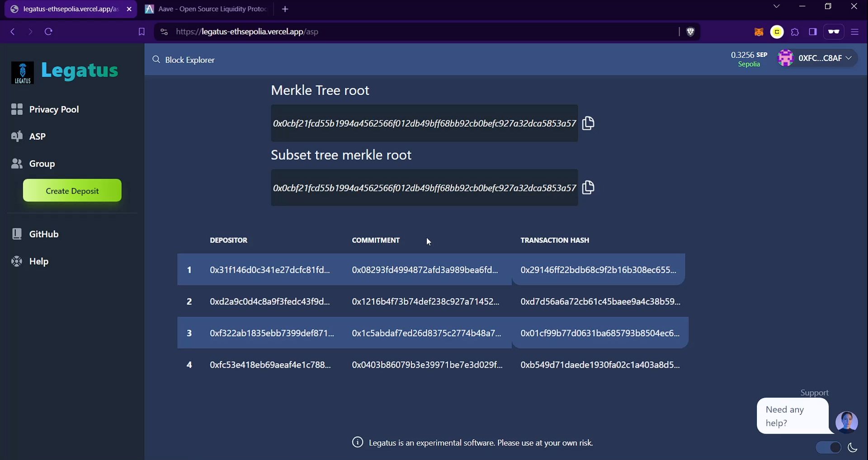Screen dimensions: 868x460
Task: Copy the Merkle Tree root value
Action: [x=588, y=123]
